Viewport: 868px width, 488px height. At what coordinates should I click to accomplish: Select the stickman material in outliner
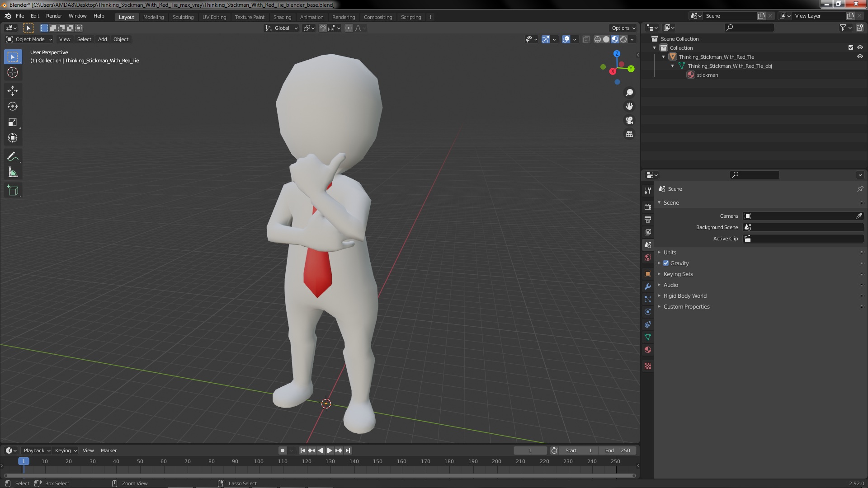pyautogui.click(x=707, y=75)
